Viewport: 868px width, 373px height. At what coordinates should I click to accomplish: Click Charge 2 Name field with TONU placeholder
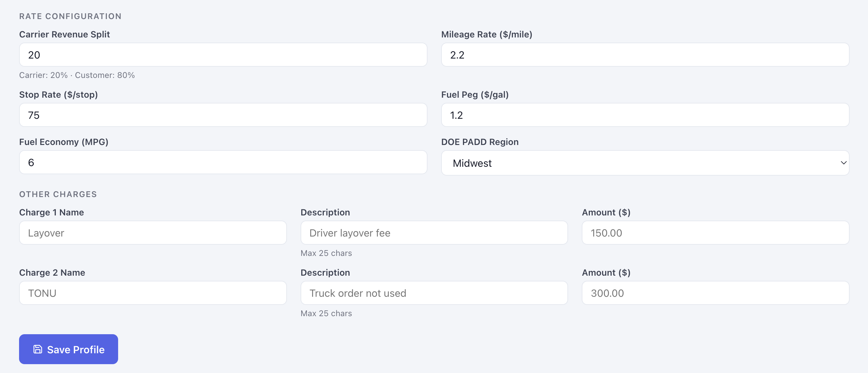pos(153,293)
